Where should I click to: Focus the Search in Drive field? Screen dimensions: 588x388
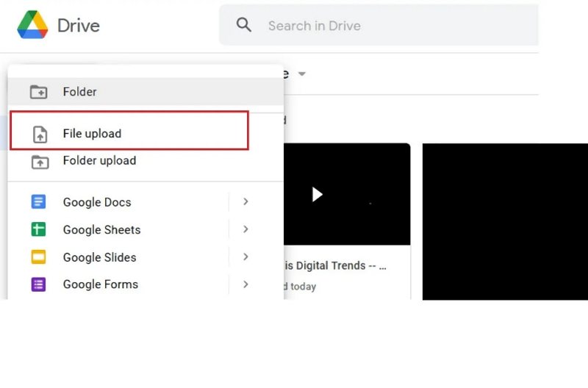pos(379,25)
